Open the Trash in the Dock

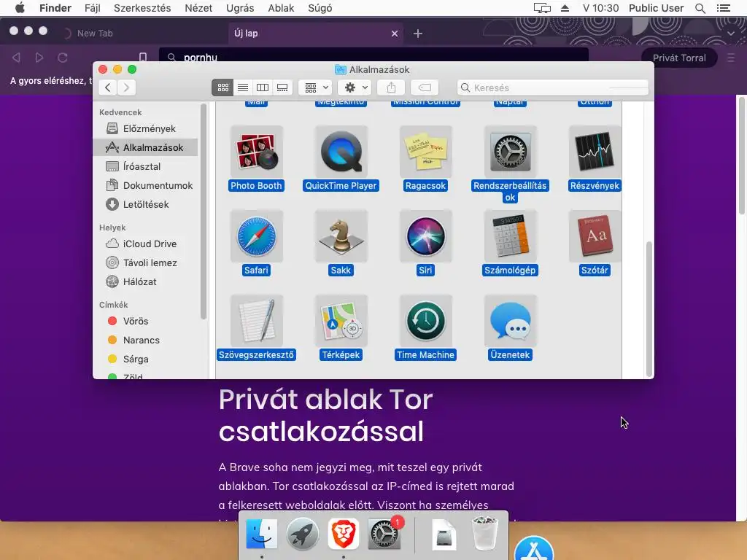tap(485, 534)
